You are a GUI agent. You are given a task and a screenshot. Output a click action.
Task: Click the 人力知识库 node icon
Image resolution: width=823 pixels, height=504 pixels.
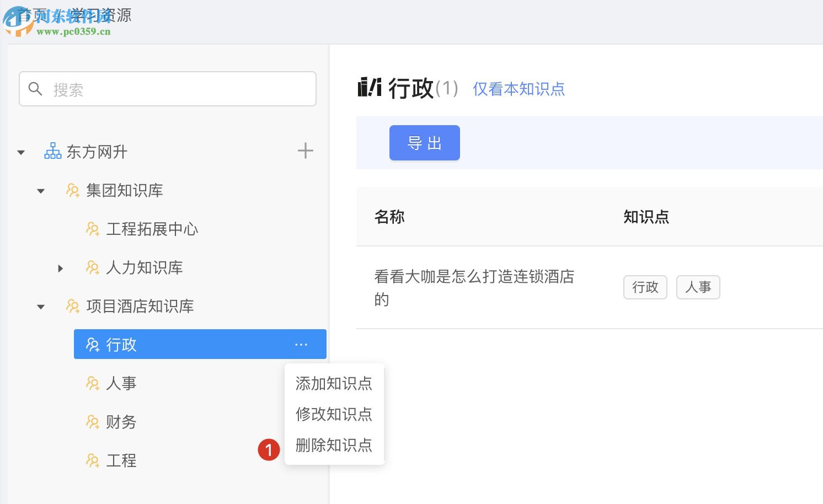[x=93, y=267]
